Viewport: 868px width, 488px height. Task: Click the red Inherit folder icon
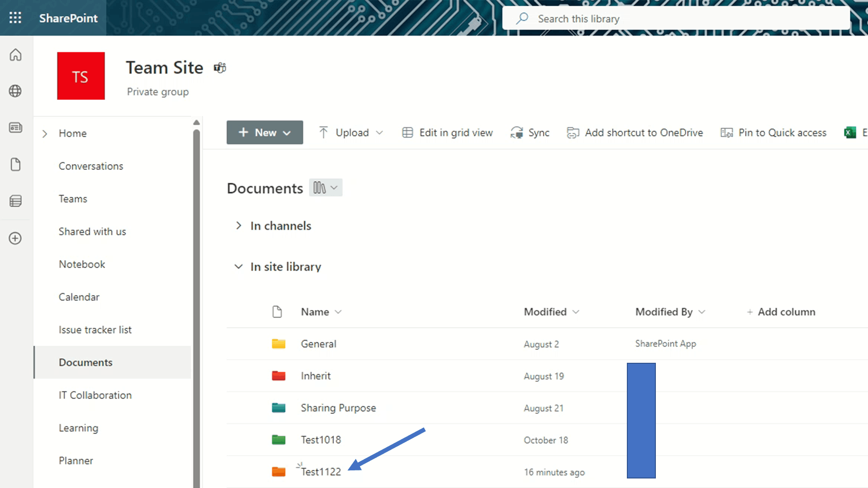[x=279, y=376]
